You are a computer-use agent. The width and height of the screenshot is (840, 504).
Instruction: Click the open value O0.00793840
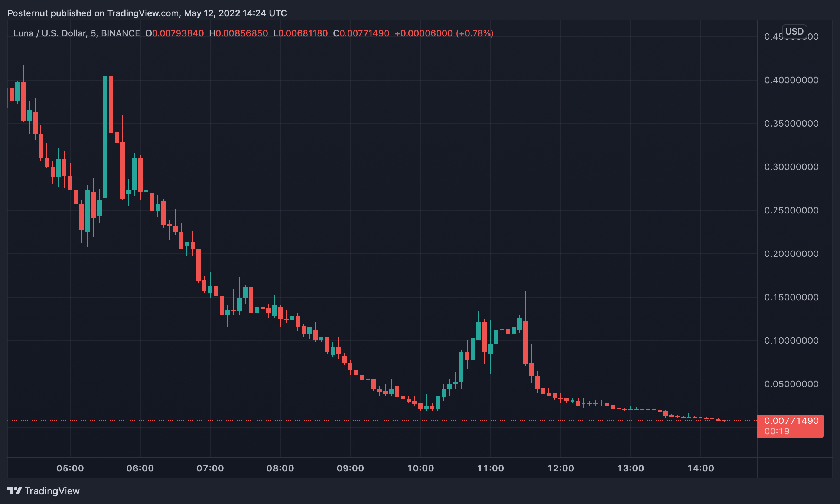click(175, 33)
